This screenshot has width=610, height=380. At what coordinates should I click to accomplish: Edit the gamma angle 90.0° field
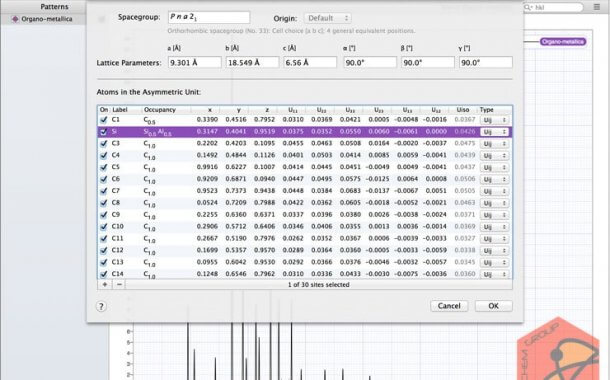coord(486,63)
